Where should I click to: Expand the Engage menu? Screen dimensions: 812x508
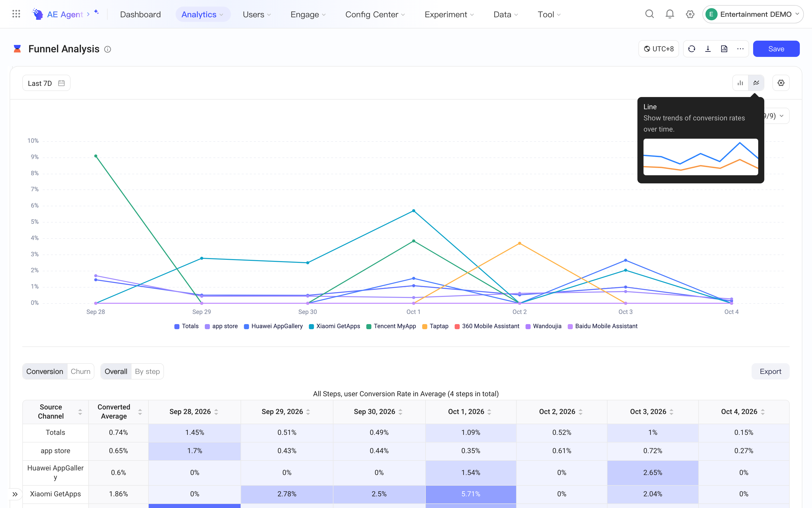(308, 14)
